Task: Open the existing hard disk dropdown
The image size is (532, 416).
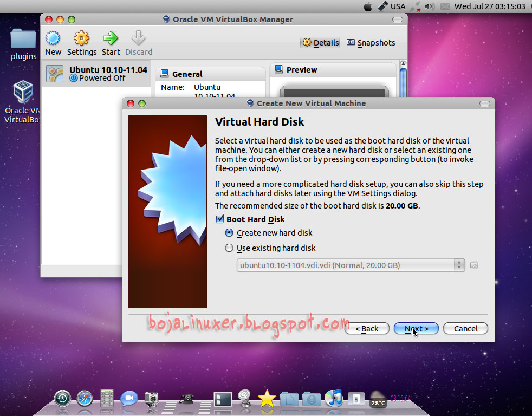Action: [351, 265]
